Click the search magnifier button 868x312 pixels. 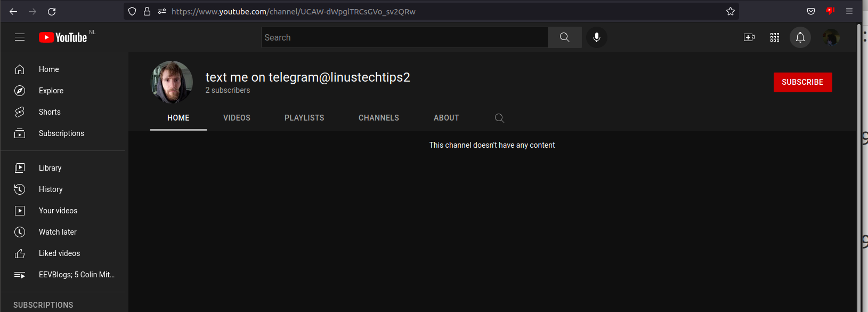coord(565,37)
